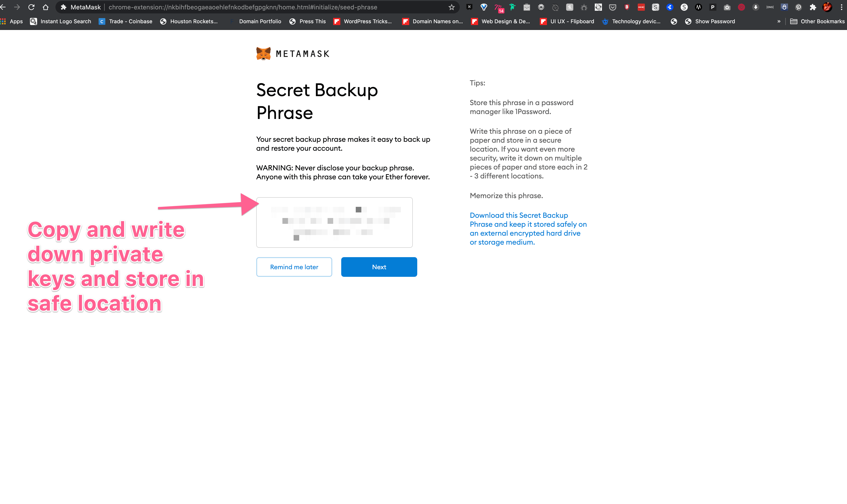Show hidden bookmarks with the » chevron

click(x=779, y=21)
